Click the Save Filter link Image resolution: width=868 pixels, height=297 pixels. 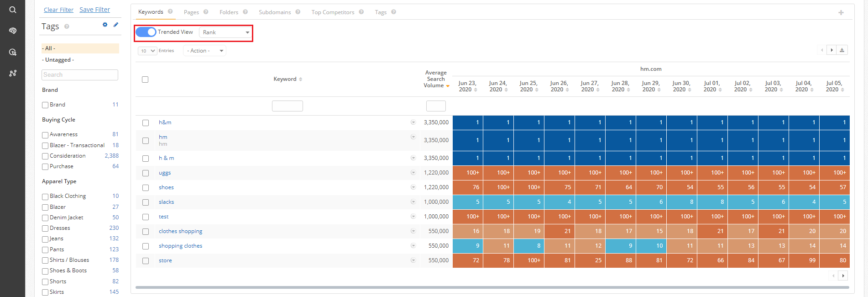pos(94,10)
